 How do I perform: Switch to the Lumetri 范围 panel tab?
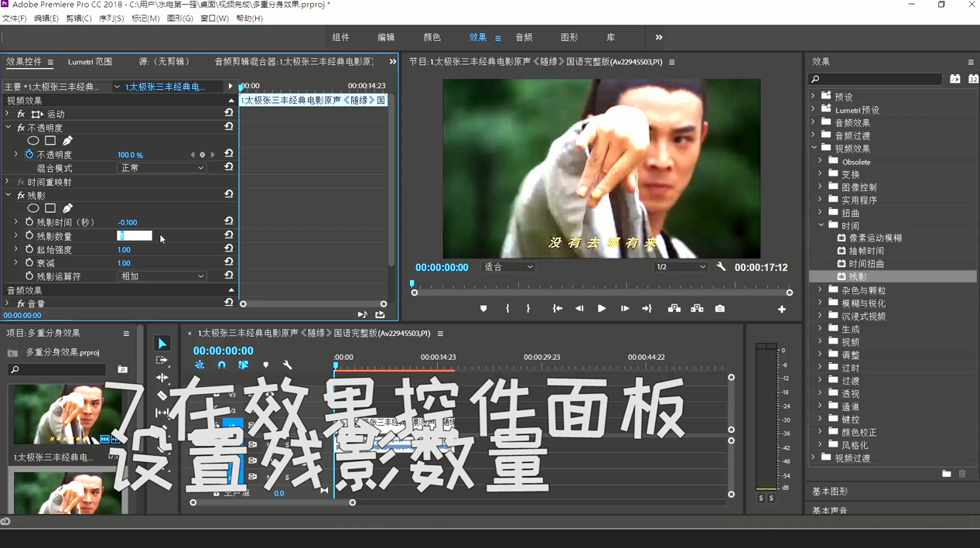90,62
